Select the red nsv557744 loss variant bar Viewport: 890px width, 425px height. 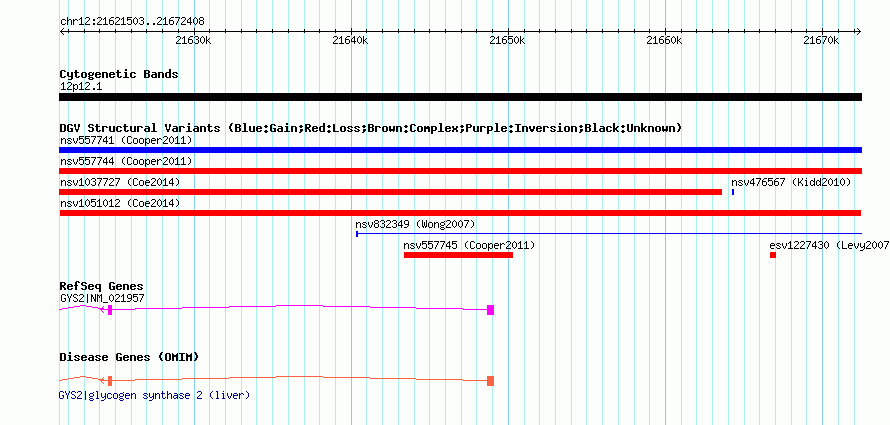(x=460, y=171)
